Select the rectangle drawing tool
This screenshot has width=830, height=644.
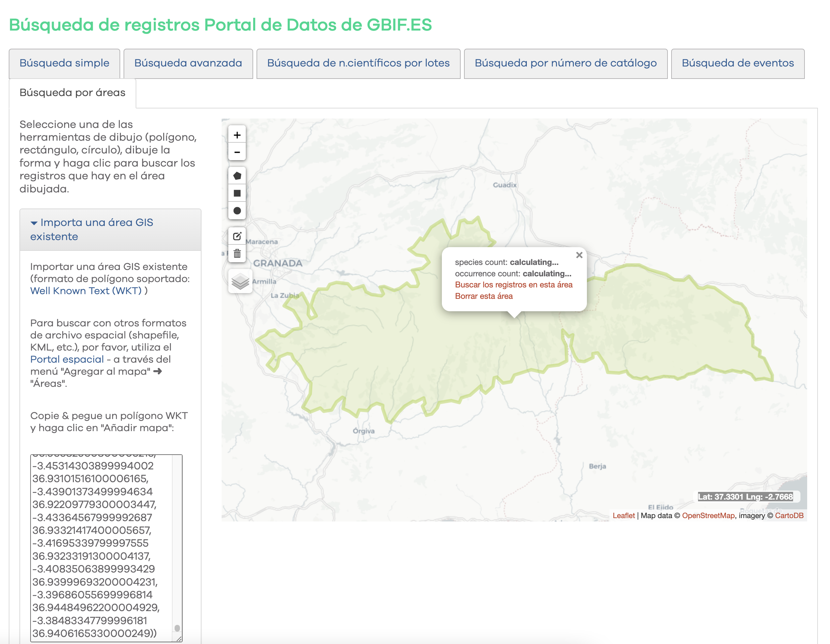coord(237,193)
